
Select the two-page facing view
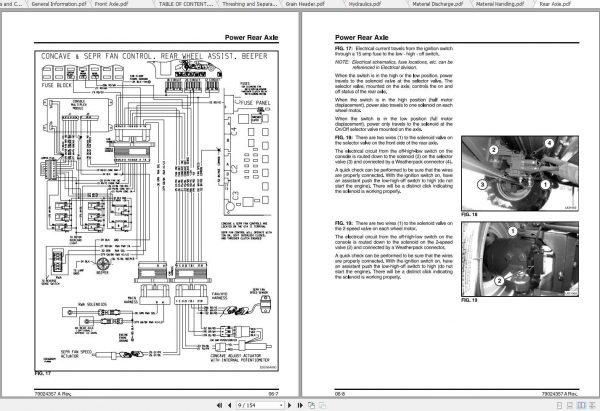(x=581, y=405)
